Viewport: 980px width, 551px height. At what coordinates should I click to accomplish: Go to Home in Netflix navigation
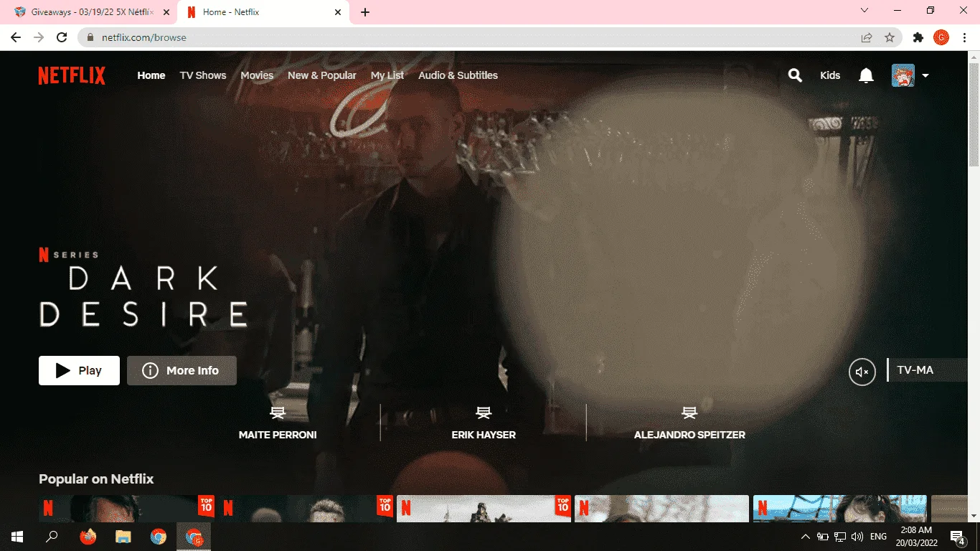click(x=151, y=75)
